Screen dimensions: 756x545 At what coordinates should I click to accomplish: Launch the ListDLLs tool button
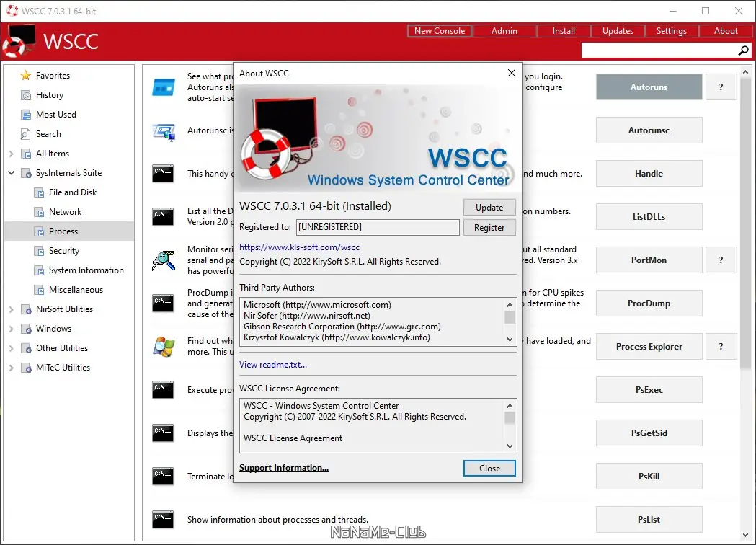[649, 217]
